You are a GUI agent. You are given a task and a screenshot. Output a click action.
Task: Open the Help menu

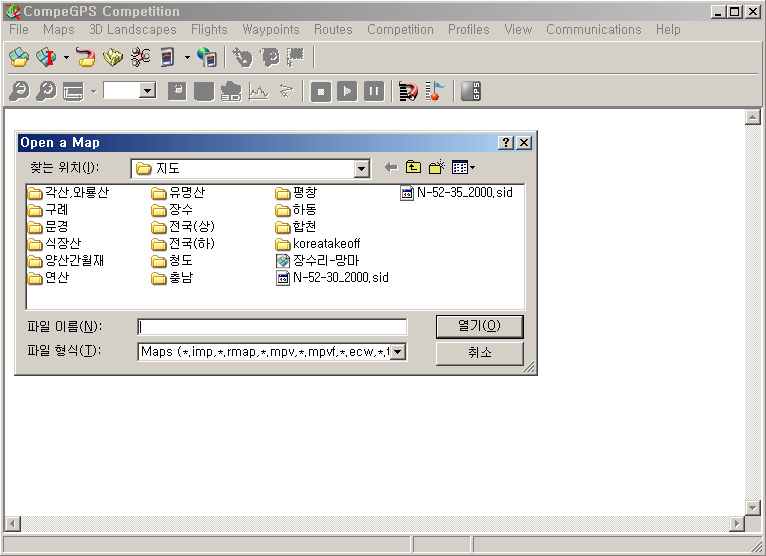[x=668, y=29]
